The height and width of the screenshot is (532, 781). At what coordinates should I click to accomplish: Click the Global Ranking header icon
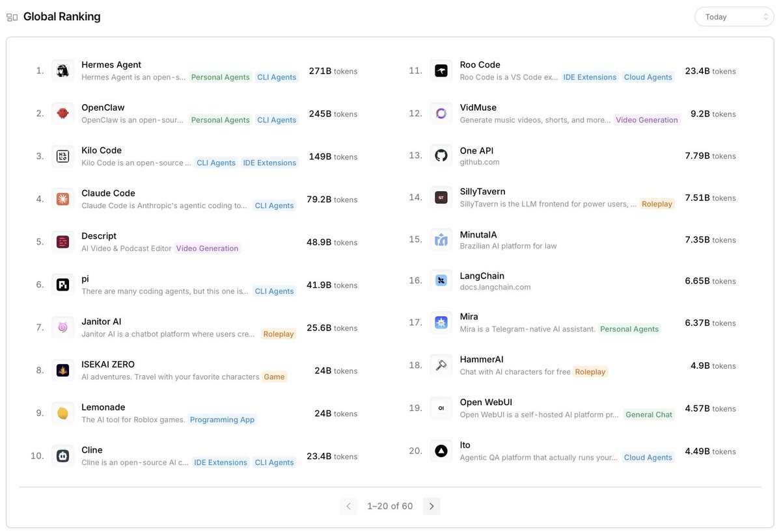(12, 17)
